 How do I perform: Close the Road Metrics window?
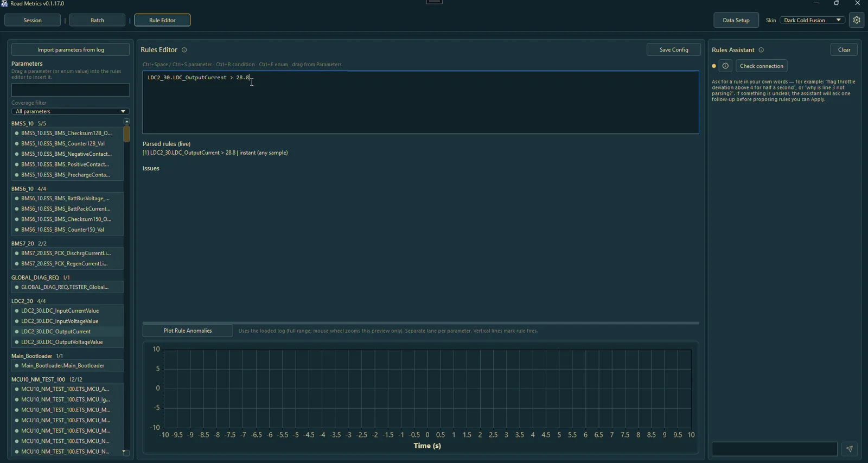858,3
